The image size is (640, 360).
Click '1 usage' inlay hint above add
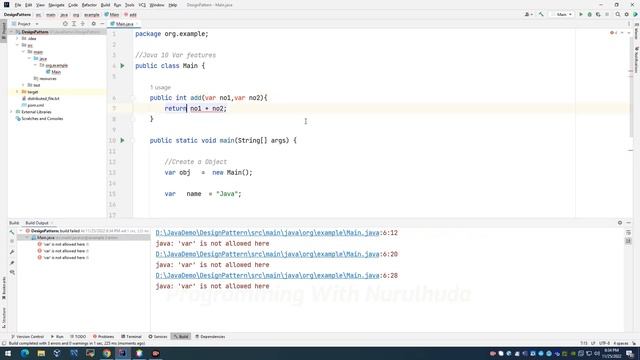tap(160, 87)
